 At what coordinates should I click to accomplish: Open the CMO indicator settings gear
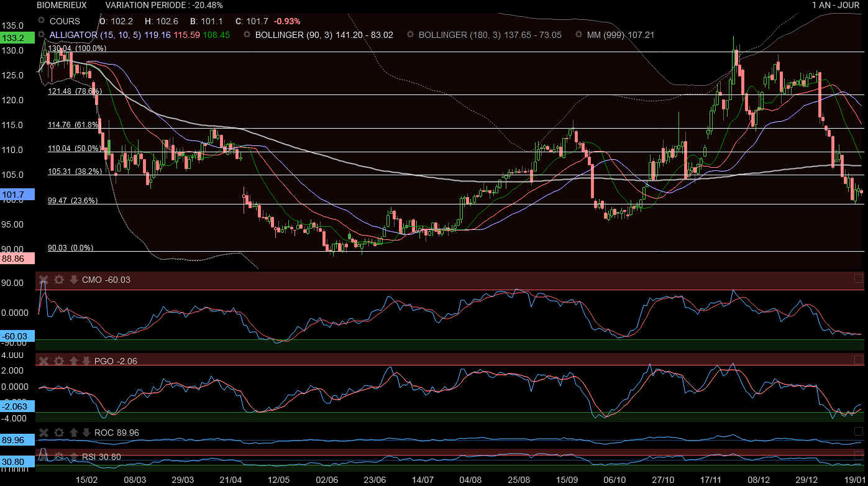(x=58, y=280)
